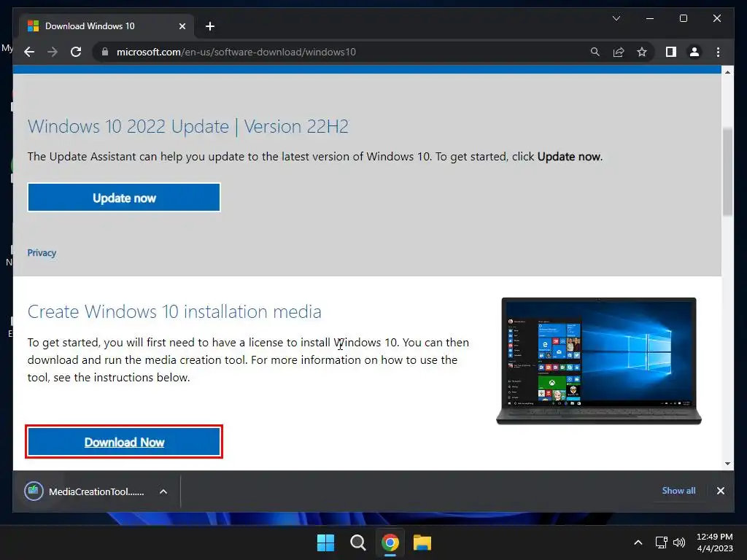Click the Windows 10 laptop image
Screen dimensions: 747x560
click(x=599, y=361)
